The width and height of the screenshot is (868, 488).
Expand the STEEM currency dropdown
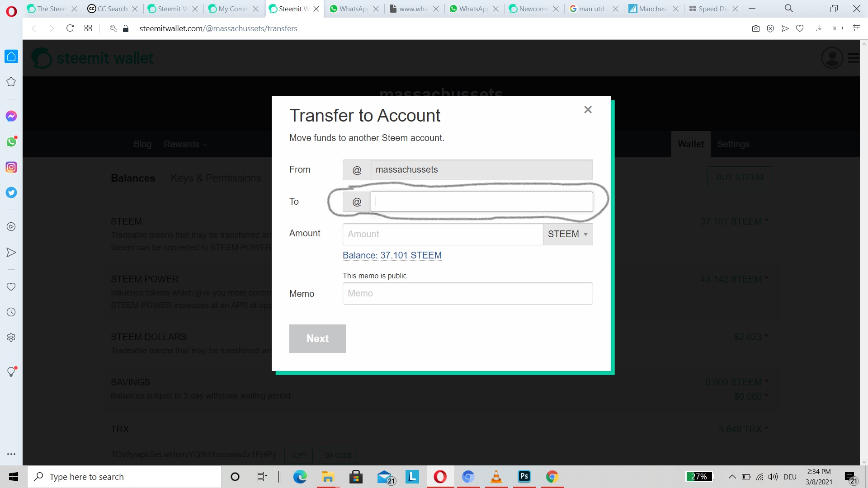(568, 234)
